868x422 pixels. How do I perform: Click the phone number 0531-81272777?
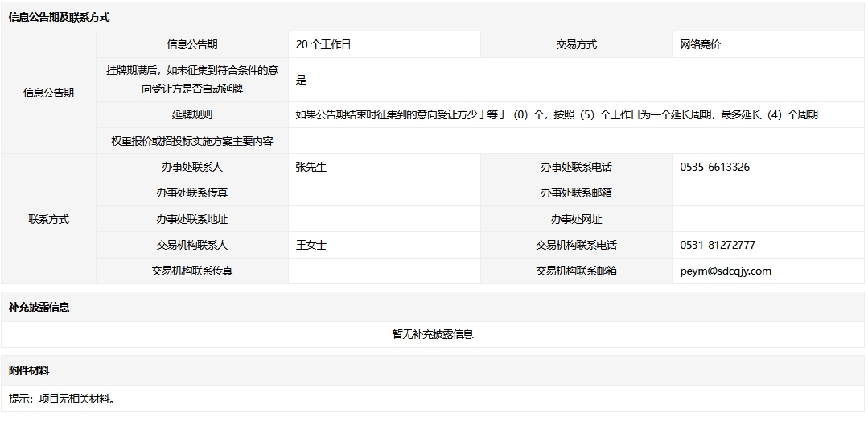click(x=717, y=246)
